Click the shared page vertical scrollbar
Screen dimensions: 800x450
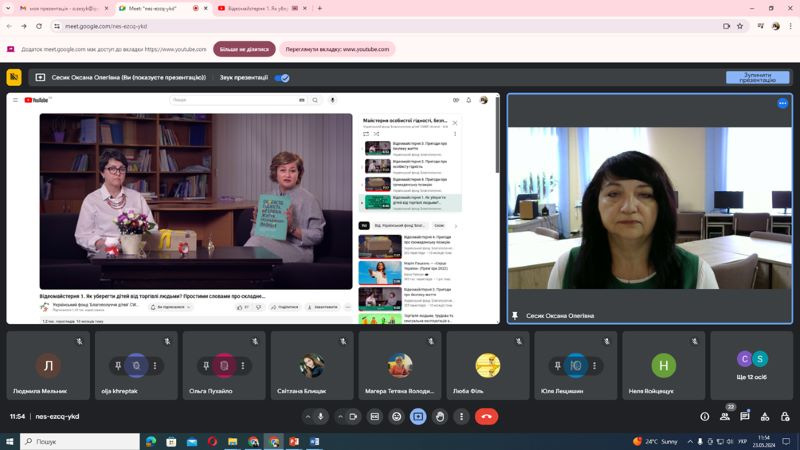point(497,134)
